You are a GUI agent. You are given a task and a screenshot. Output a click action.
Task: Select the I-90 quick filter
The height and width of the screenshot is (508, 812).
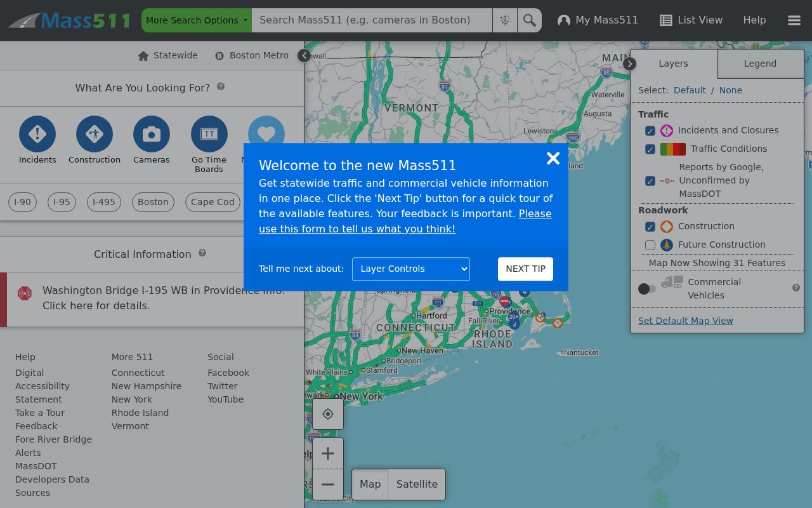[x=22, y=202]
